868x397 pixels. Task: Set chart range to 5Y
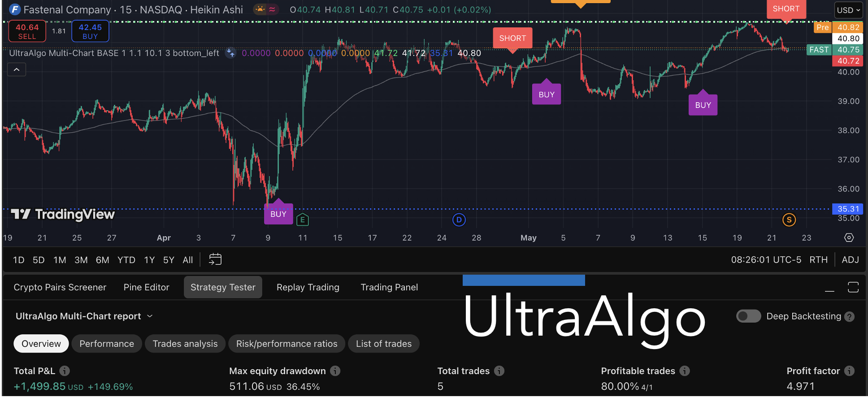(x=169, y=260)
